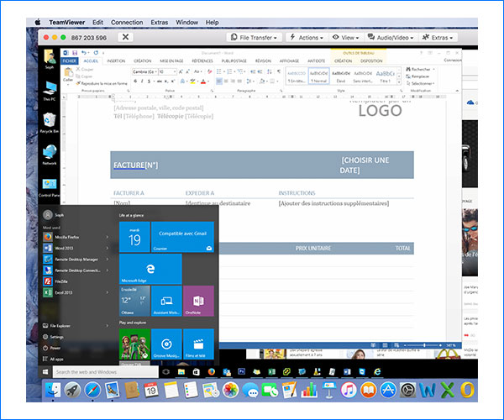Open All apps in Start menu
The height and width of the screenshot is (420, 504).
click(x=56, y=358)
